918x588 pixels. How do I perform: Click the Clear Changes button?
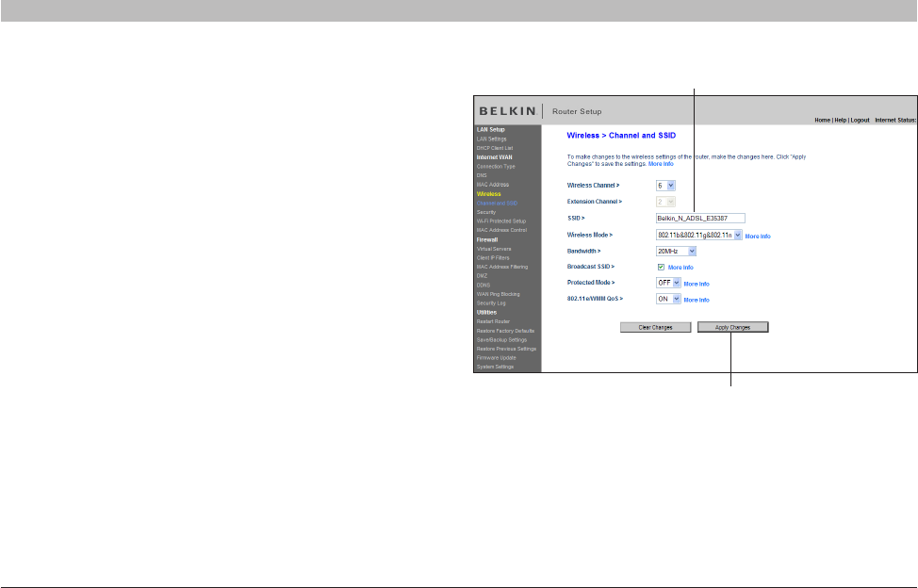[655, 328]
